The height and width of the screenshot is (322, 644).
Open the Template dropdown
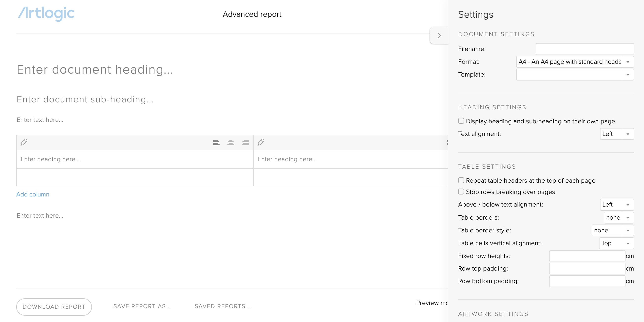(575, 75)
